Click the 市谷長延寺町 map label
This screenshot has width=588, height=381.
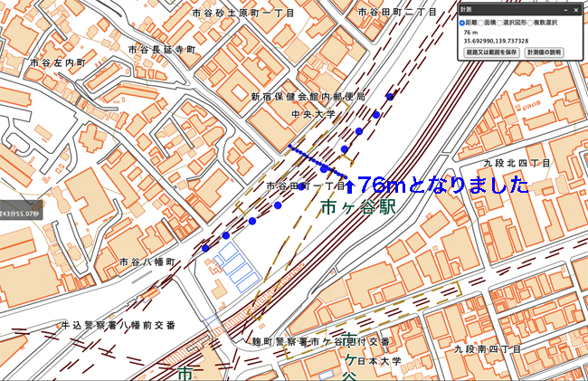(162, 50)
